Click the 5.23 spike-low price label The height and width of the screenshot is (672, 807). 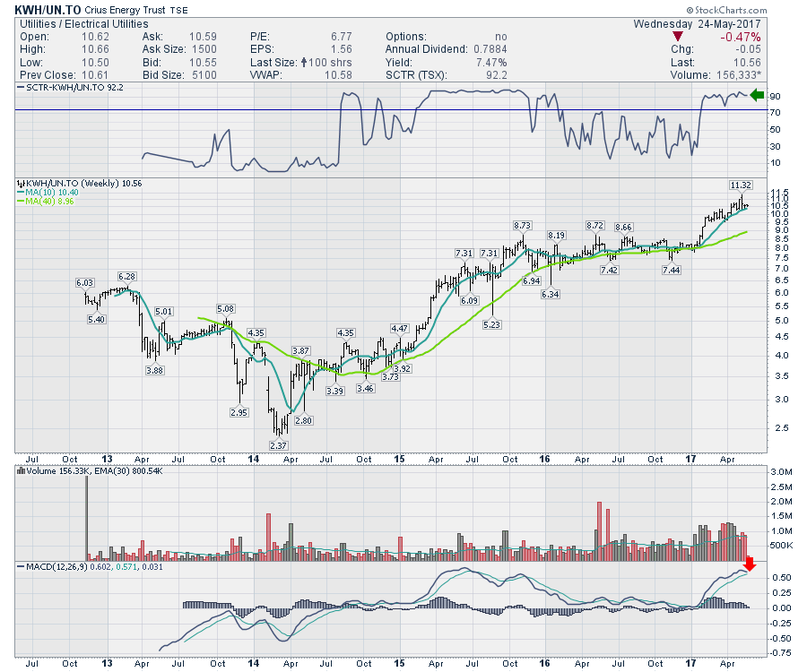click(x=492, y=324)
